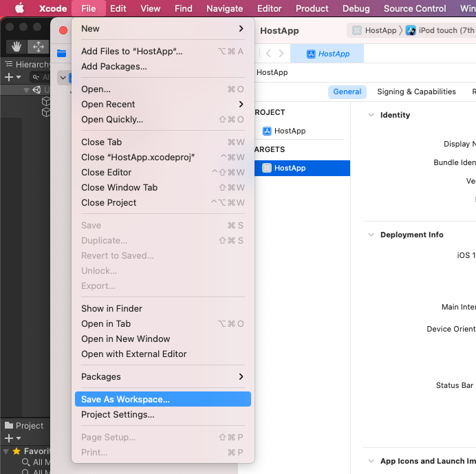
Task: Choose Open in Tab menu item
Action: pyautogui.click(x=163, y=324)
